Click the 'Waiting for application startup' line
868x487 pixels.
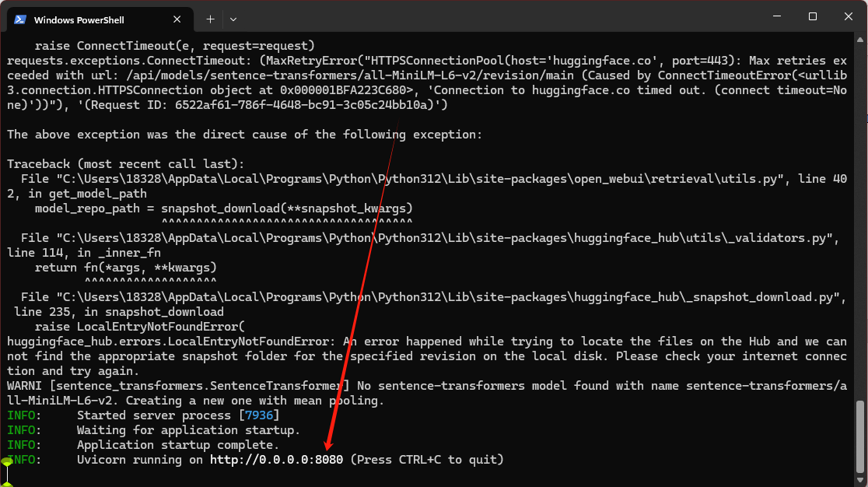188,430
